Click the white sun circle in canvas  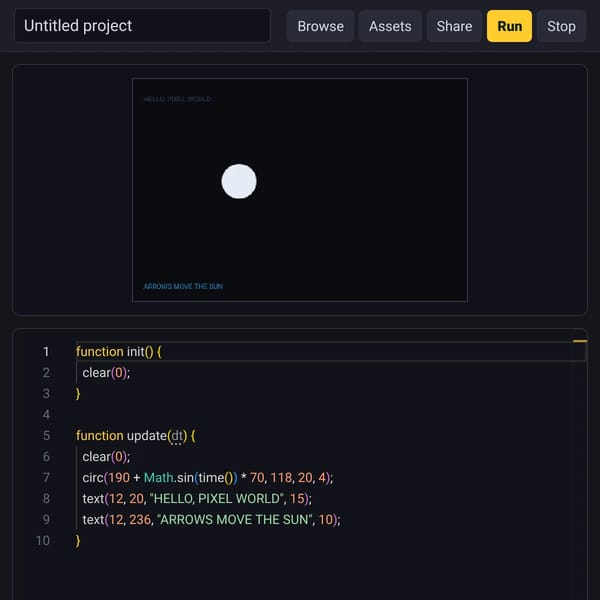point(239,181)
